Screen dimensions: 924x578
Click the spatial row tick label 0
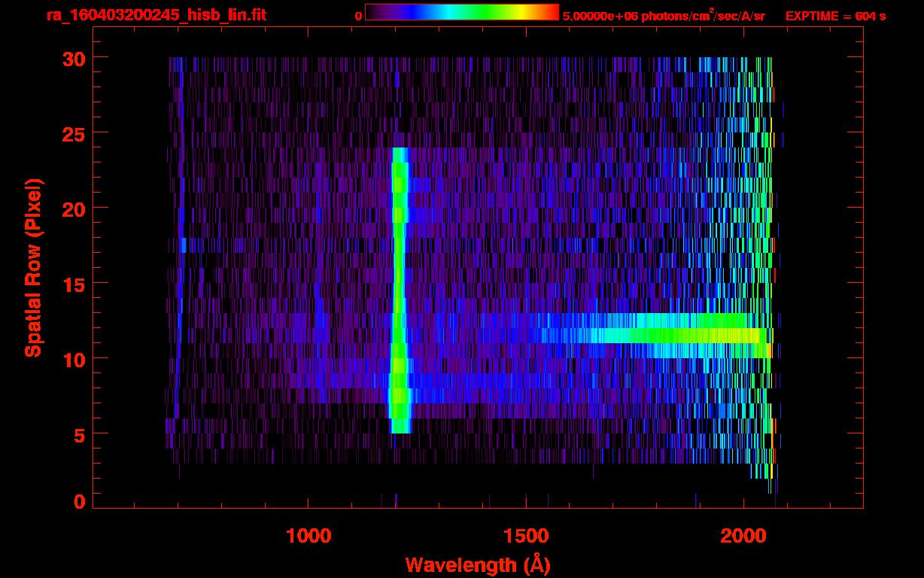point(78,501)
